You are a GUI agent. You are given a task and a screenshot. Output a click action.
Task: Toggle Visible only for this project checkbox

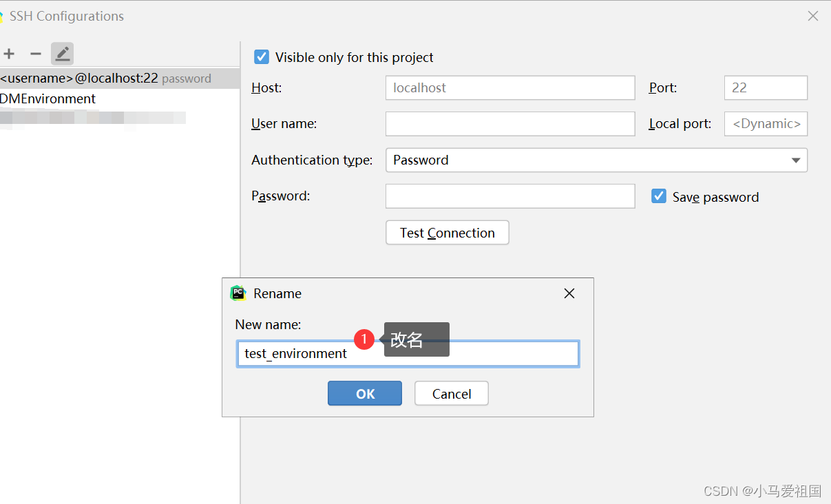pyautogui.click(x=262, y=57)
